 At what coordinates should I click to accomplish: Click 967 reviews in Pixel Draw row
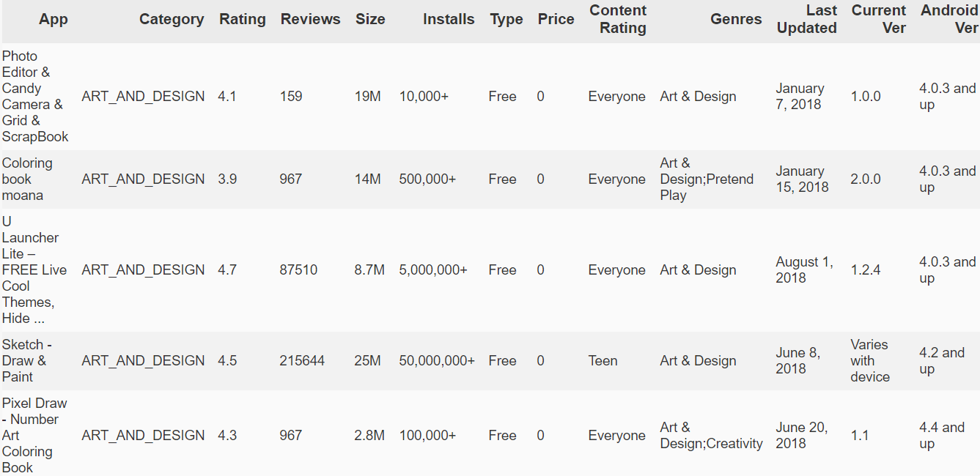click(291, 436)
